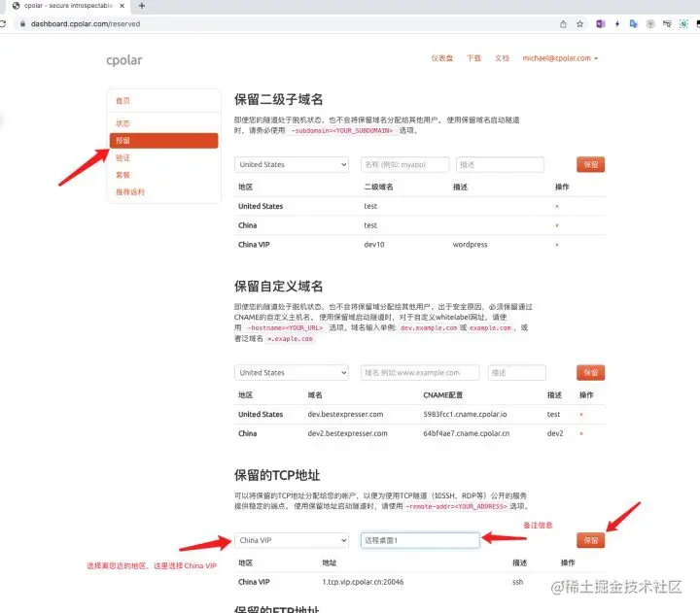Click the ssh description in TCP table
The width and height of the screenshot is (700, 613).
tap(518, 582)
